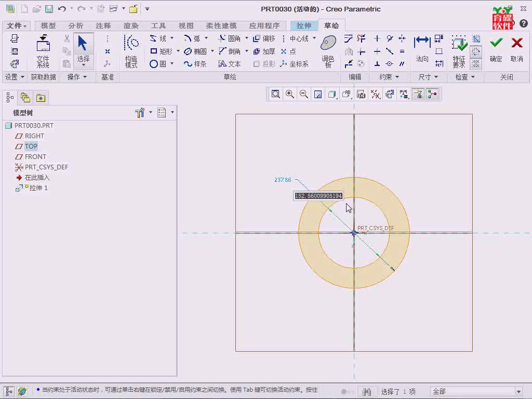The width and height of the screenshot is (532, 399).
Task: Apply the parallel constraint icon
Action: (402, 64)
